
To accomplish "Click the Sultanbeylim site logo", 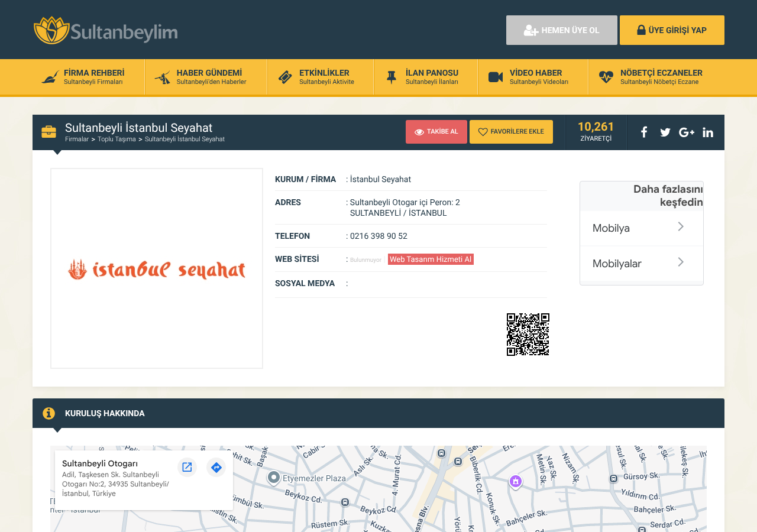I will [x=105, y=30].
